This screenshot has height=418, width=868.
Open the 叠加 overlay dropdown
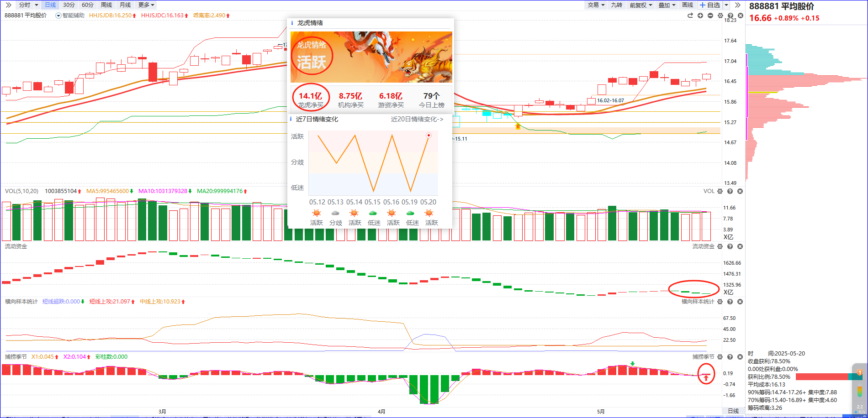click(x=667, y=5)
